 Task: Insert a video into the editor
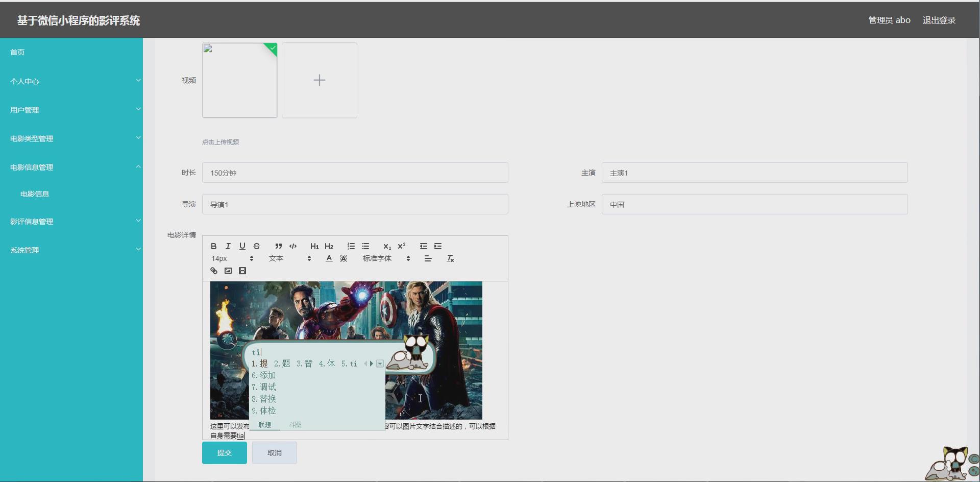242,271
